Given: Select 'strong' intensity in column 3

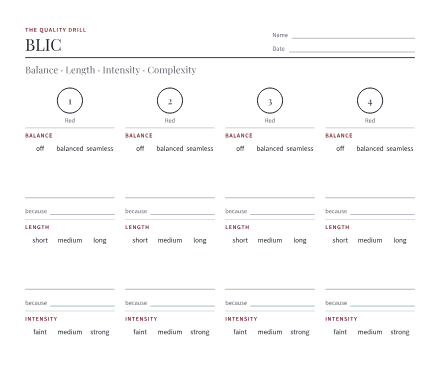Looking at the screenshot, I should tap(300, 332).
